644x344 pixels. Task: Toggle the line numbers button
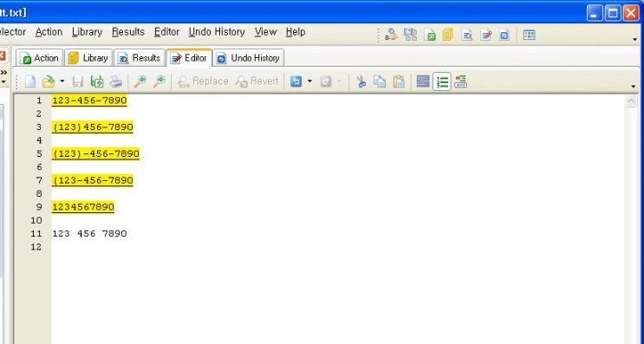(x=442, y=81)
